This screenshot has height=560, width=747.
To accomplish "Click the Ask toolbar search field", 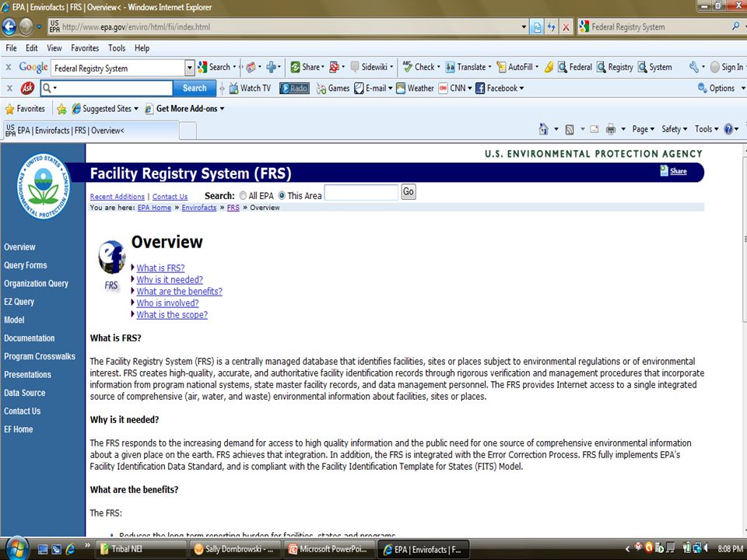I will 107,88.
